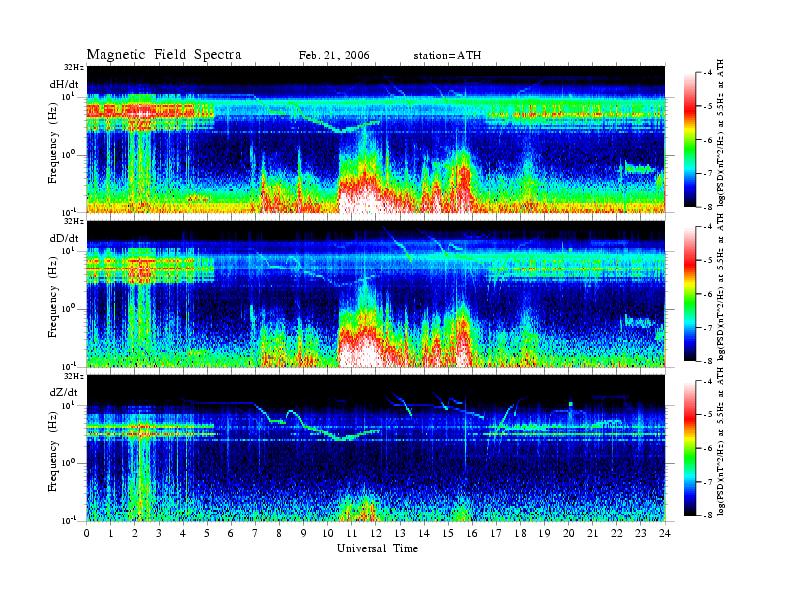Select the 'dH/dt' panel label
The image size is (792, 612).
(x=64, y=85)
